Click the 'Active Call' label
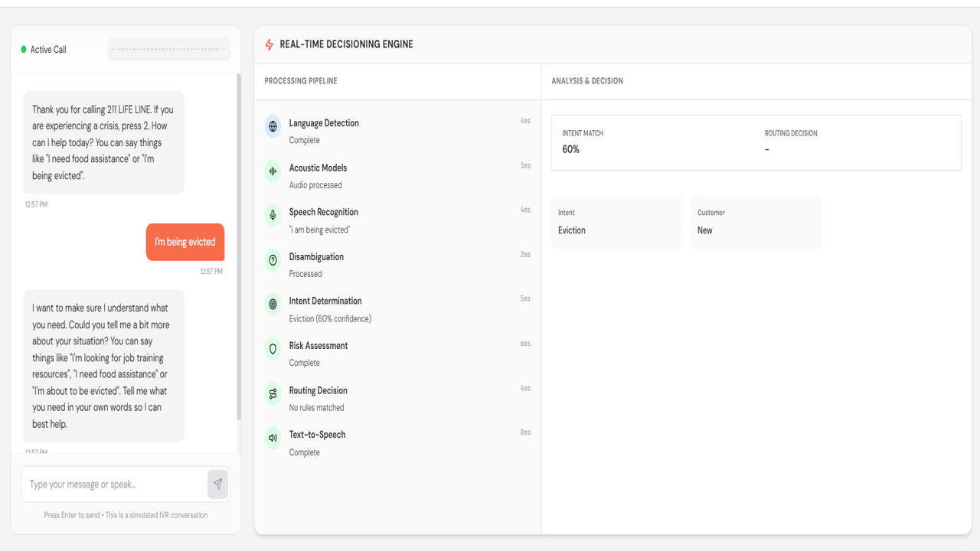The width and height of the screenshot is (980, 551). (x=48, y=50)
